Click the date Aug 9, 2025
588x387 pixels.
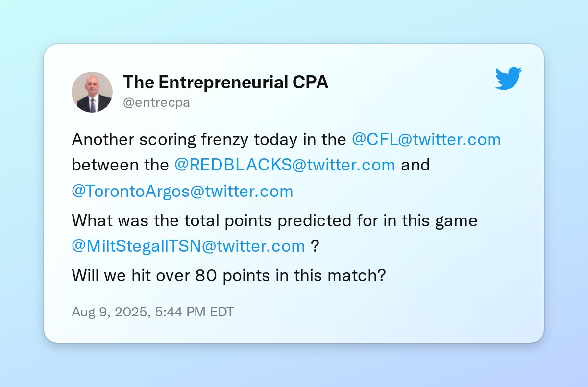pos(110,312)
